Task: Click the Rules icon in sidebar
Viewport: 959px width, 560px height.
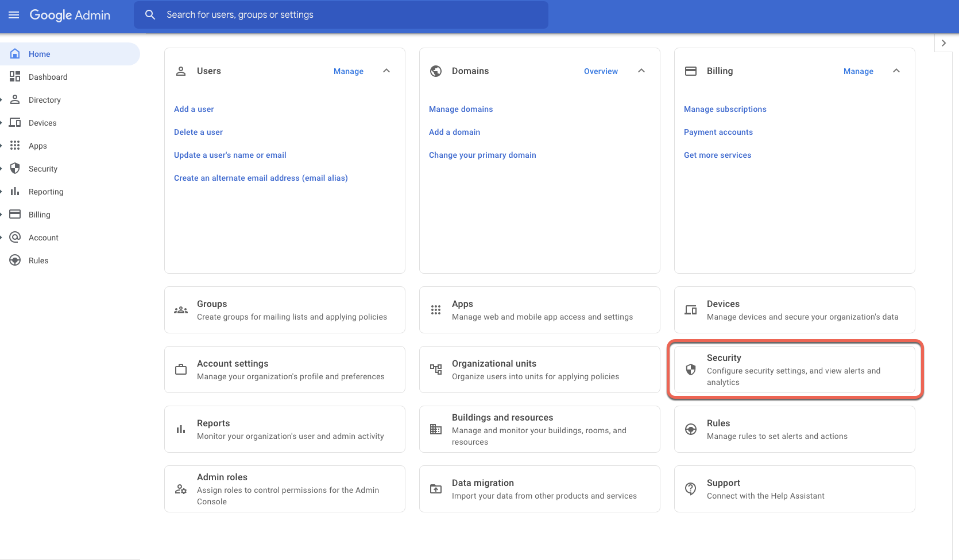Action: click(15, 260)
